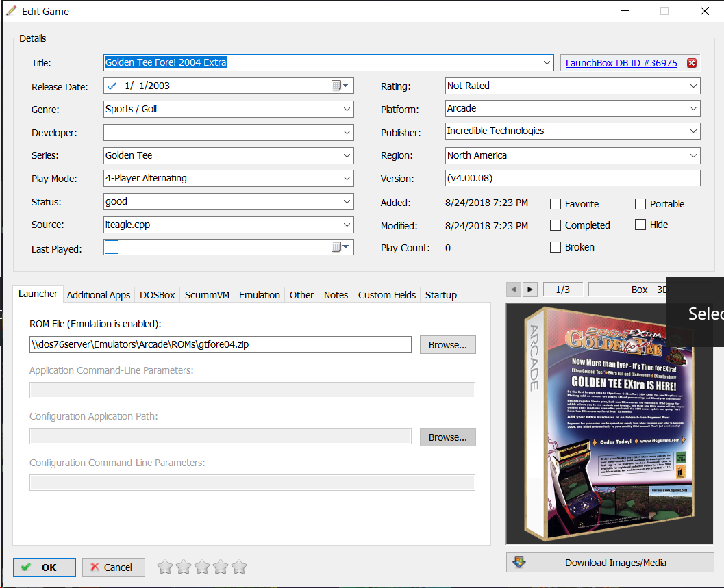Switch to the Emulation tab

point(259,295)
